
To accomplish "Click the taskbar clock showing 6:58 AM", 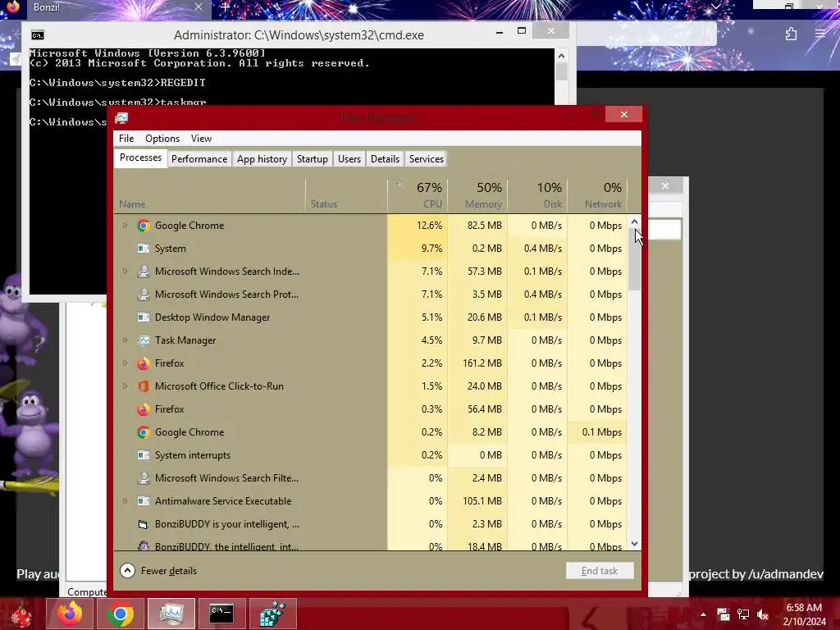I will click(804, 614).
